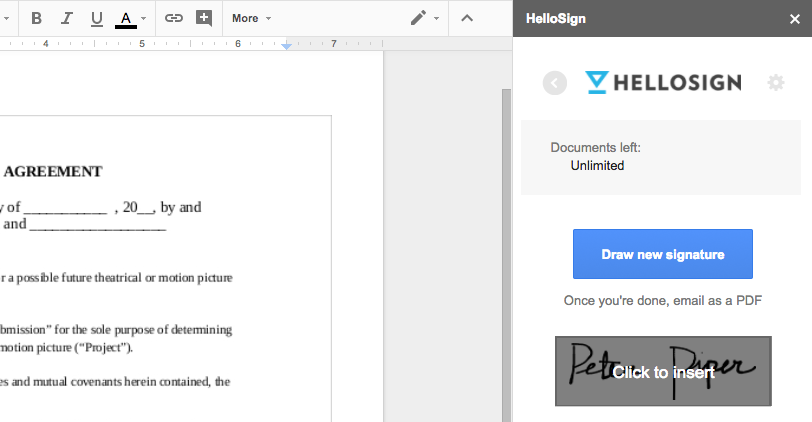This screenshot has height=422, width=812.
Task: Collapse the toolbar with the up chevron
Action: (467, 18)
